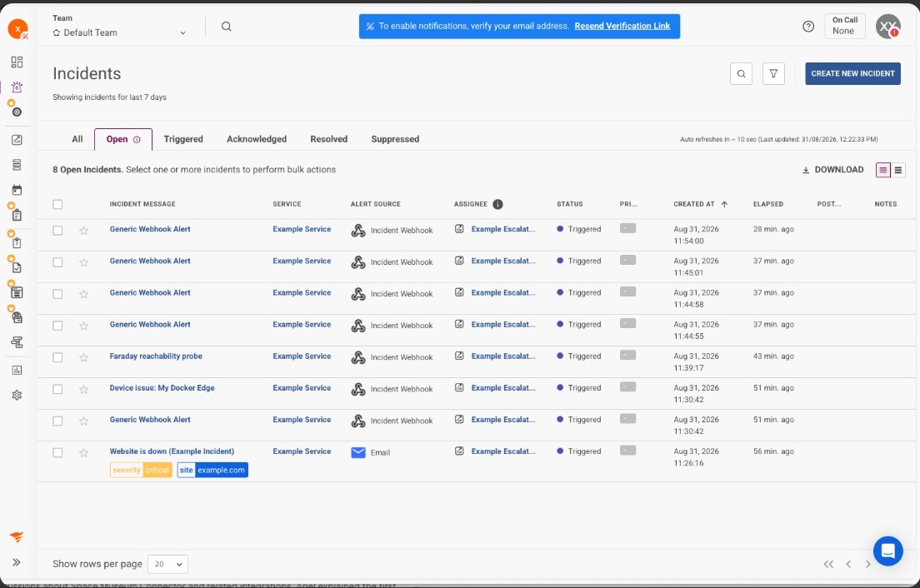Check the Website is down row

pos(57,452)
